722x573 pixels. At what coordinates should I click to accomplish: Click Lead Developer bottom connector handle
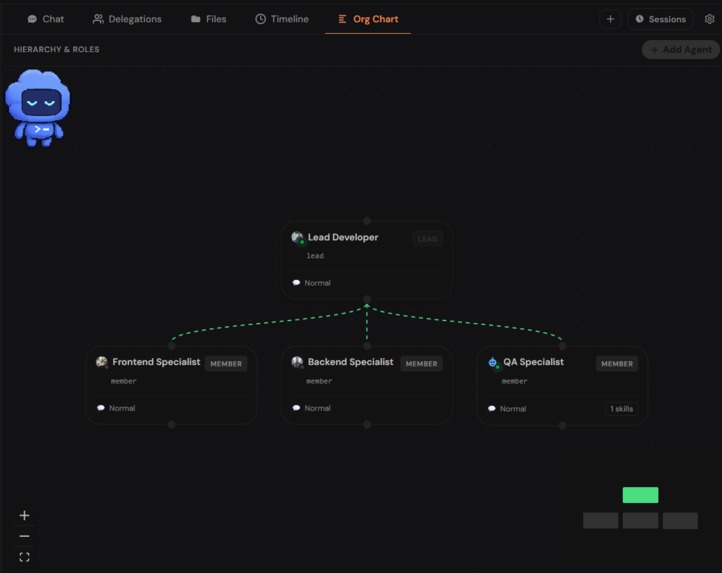[367, 299]
